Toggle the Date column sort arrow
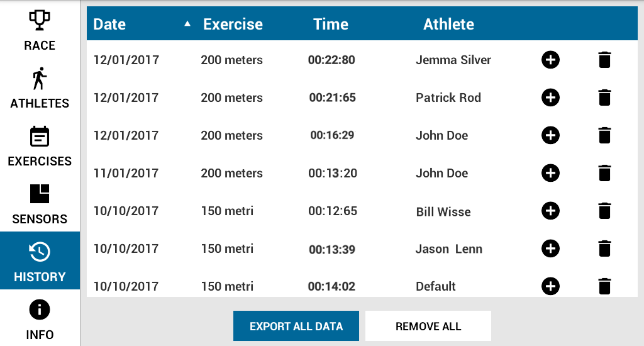 pos(187,24)
